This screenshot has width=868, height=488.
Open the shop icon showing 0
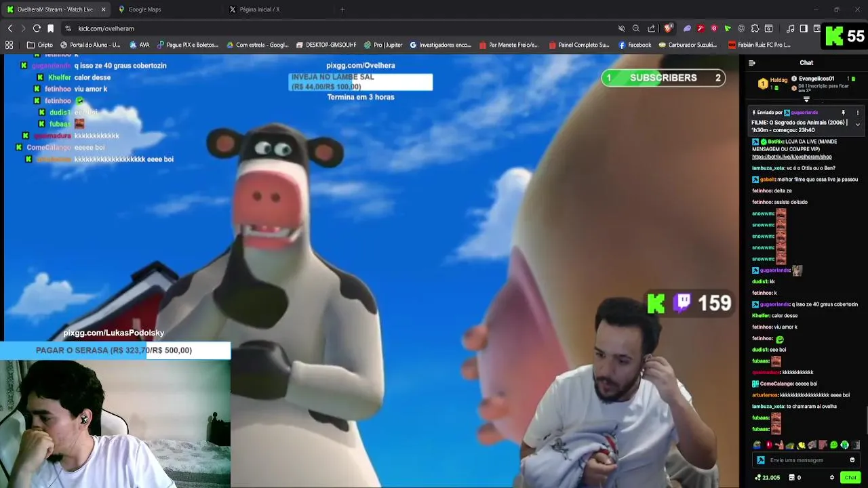click(x=795, y=477)
